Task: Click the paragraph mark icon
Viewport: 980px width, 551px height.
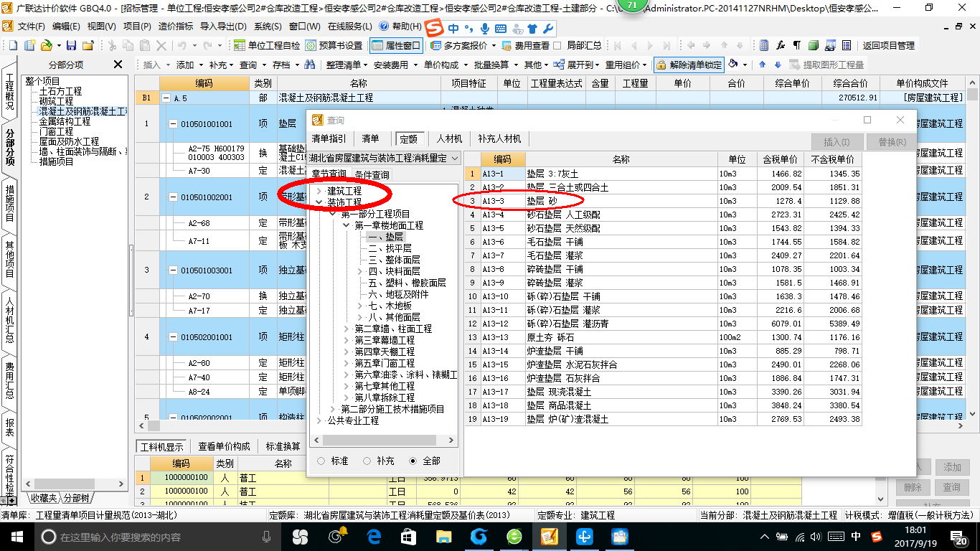Action: click(x=796, y=45)
